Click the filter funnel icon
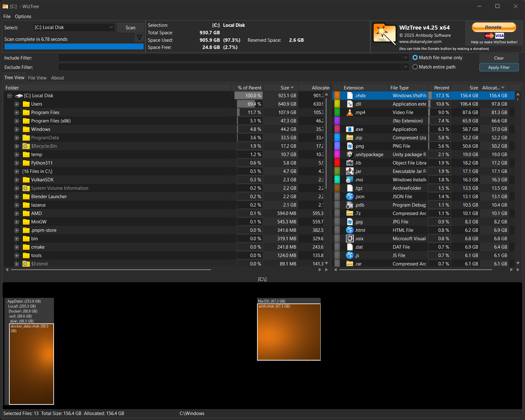 (x=139, y=38)
